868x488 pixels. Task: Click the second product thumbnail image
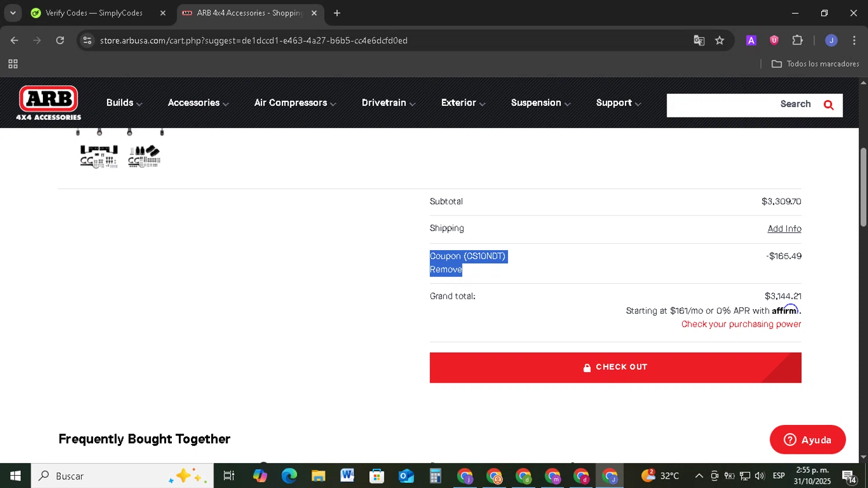point(144,156)
